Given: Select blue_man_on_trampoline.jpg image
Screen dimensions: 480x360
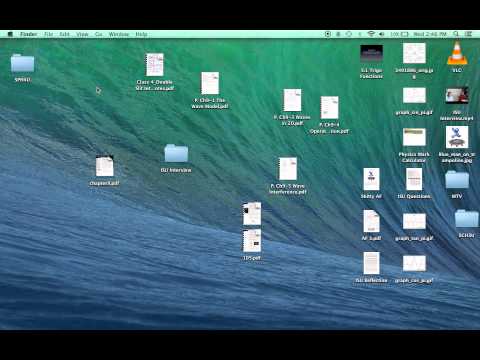Looking at the screenshot, I should pos(457,137).
